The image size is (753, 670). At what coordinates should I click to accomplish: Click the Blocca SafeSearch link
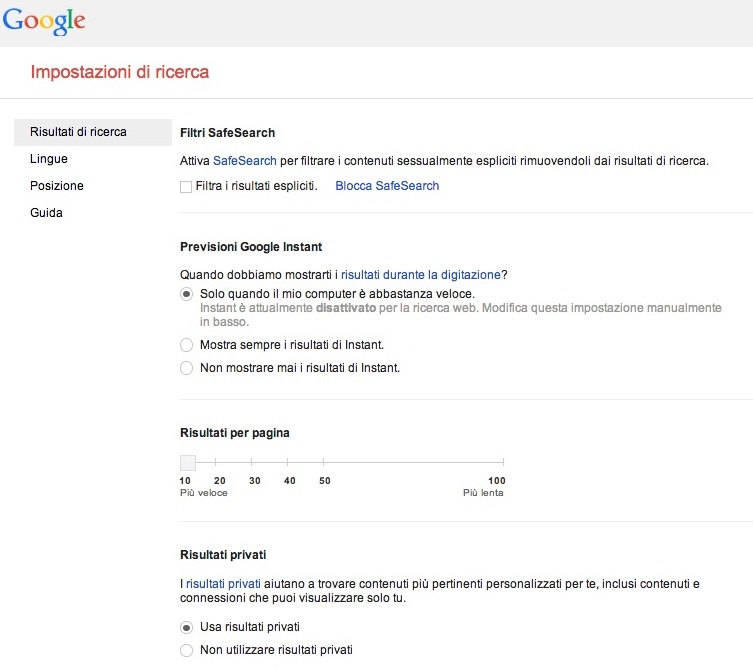[x=387, y=186]
